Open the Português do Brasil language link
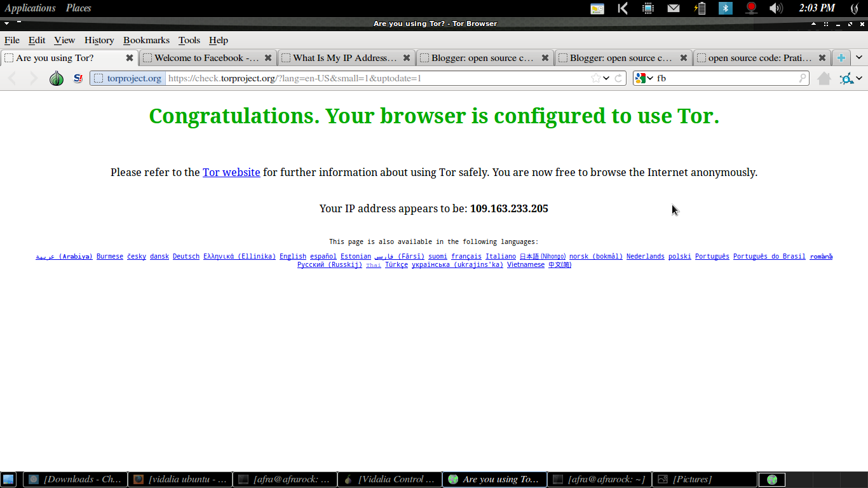Screen dimensions: 868x488 point(770,257)
